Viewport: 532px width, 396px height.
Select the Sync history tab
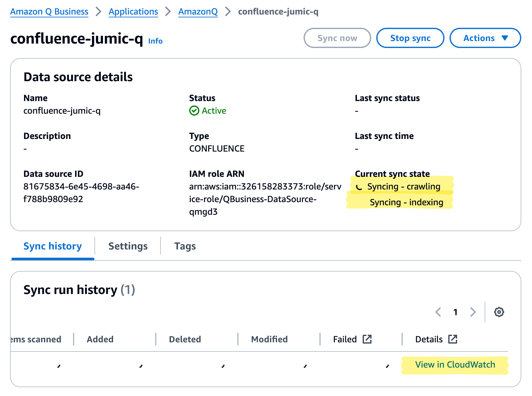[x=53, y=246]
